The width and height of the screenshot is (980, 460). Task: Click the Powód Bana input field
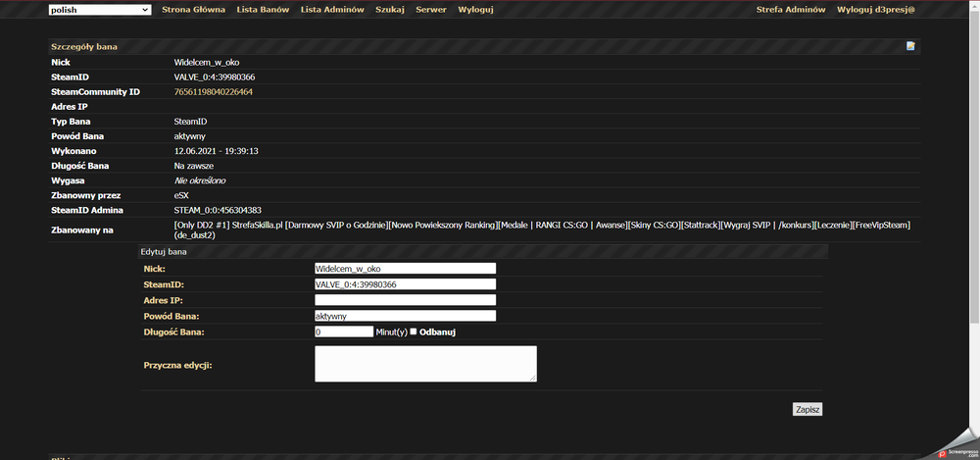click(405, 316)
